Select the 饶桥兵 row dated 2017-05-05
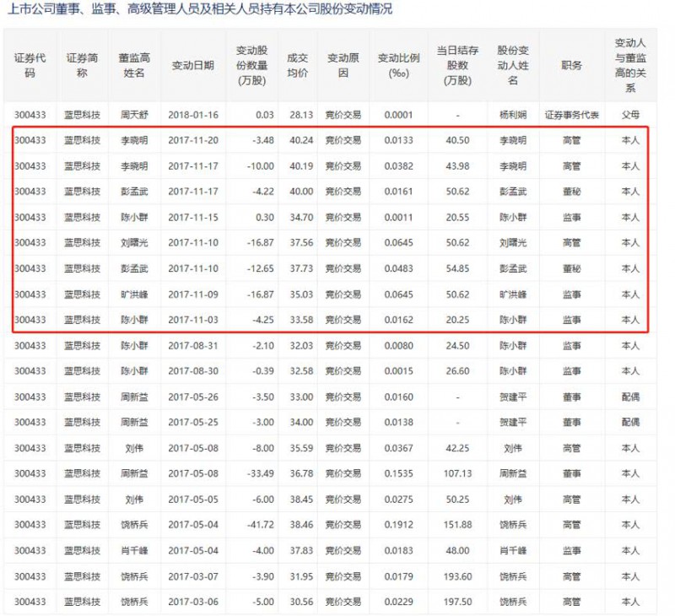This screenshot has height=616, width=675. [x=135, y=524]
